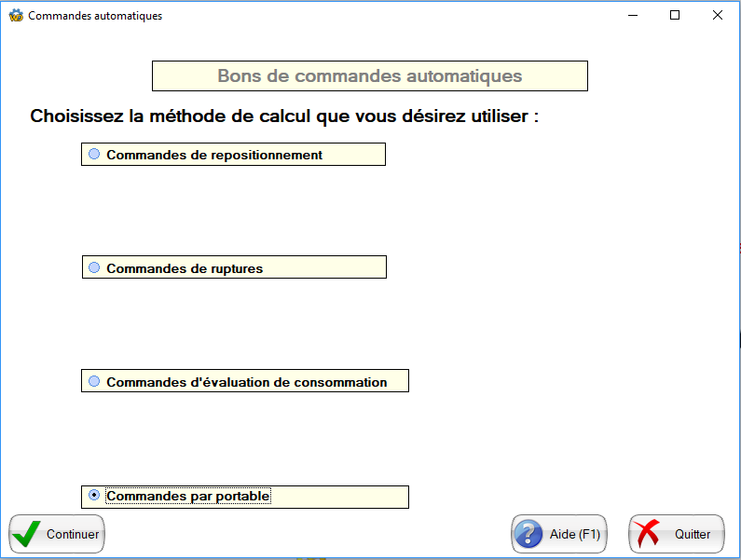
Task: Choose the Commandes de ruptures radio option
Action: pos(94,268)
